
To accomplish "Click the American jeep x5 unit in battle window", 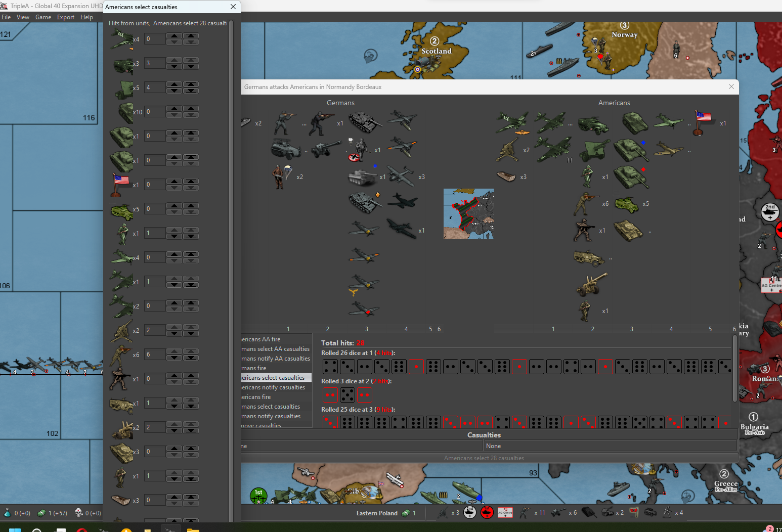I will pyautogui.click(x=626, y=204).
